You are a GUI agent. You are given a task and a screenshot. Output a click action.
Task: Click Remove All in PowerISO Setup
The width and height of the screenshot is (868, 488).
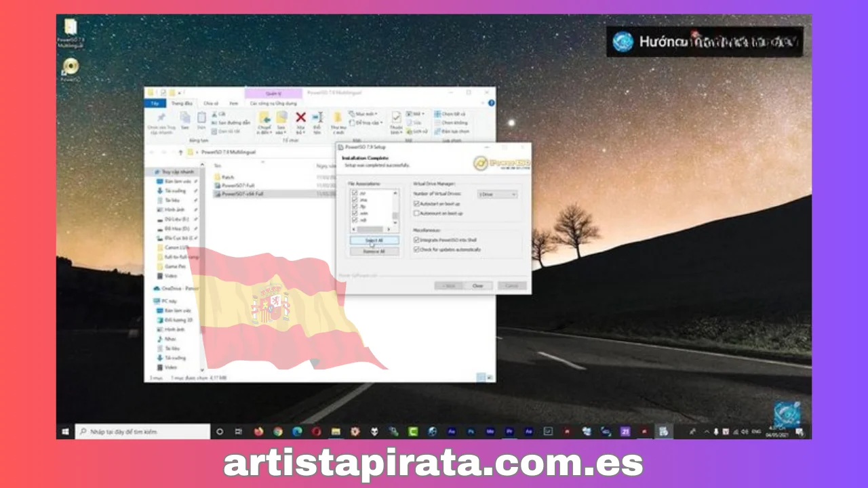[374, 251]
